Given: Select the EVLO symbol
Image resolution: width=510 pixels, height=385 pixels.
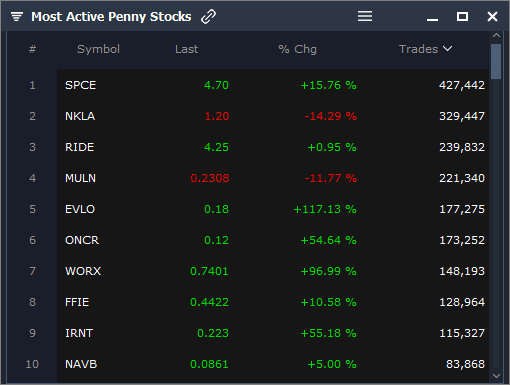Looking at the screenshot, I should pyautogui.click(x=80, y=209).
